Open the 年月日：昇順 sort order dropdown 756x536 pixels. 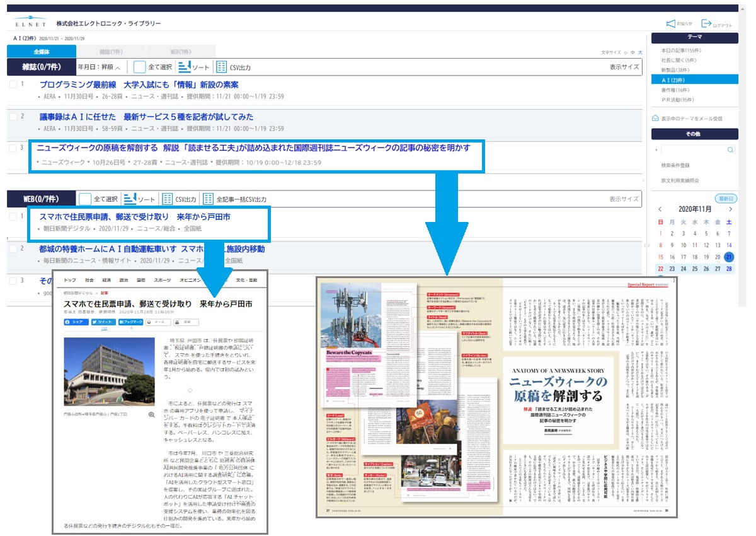pyautogui.click(x=100, y=67)
